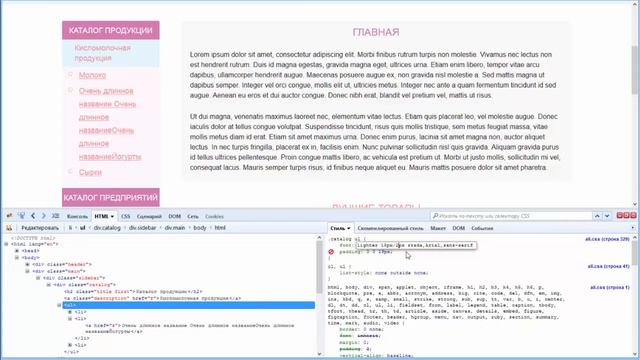Open the HTML tab dropdown arrow

(x=112, y=216)
